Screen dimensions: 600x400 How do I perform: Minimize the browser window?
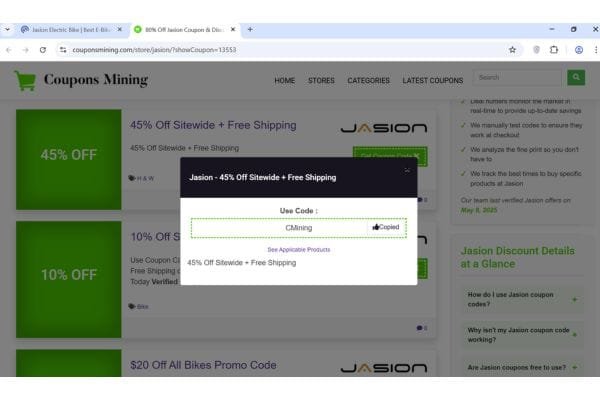point(552,29)
